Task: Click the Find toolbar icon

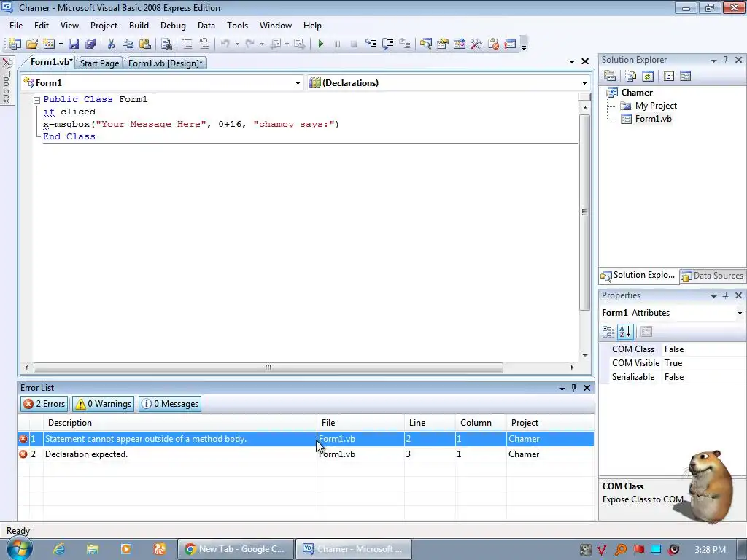Action: tap(166, 44)
